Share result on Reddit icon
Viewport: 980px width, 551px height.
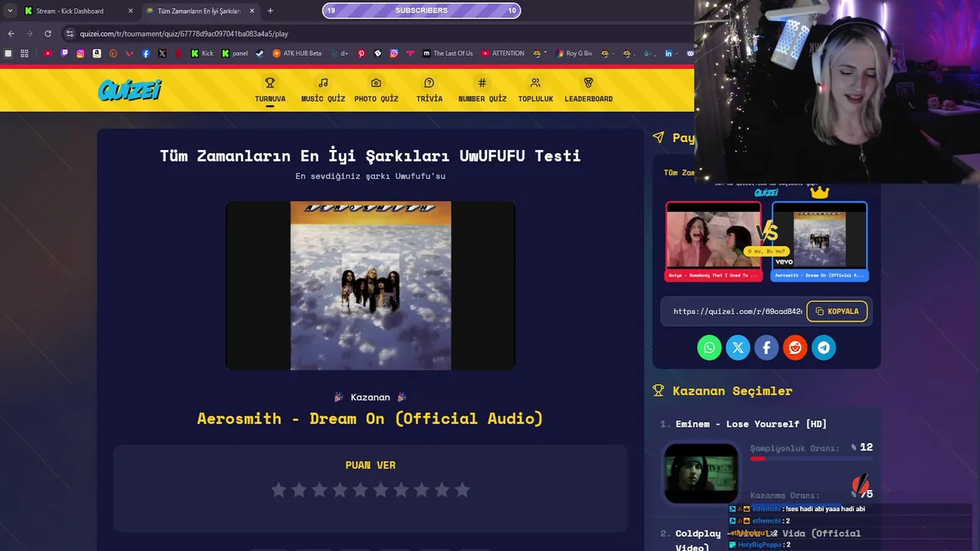pyautogui.click(x=795, y=347)
